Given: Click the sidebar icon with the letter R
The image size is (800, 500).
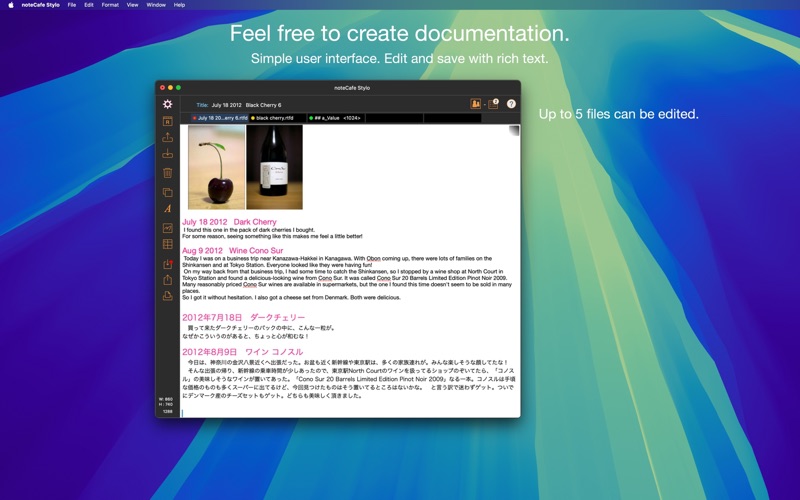Looking at the screenshot, I should coord(167,121).
